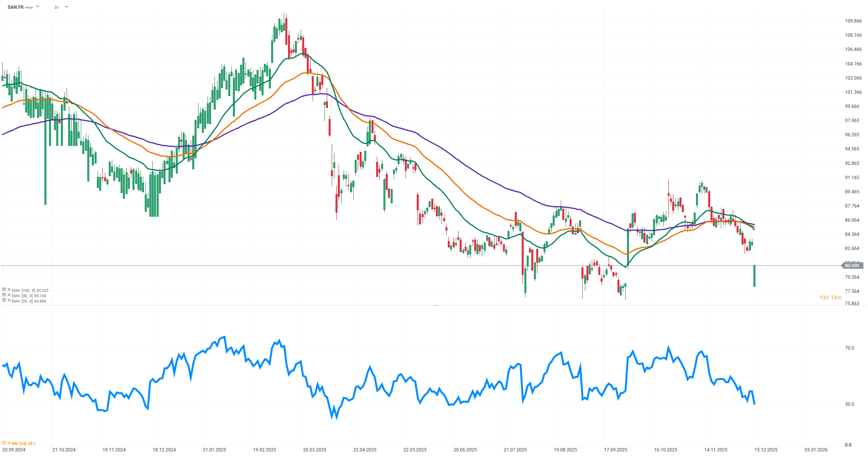Click the 15.12.2025 date on time axis
The image size is (868, 456).
[x=766, y=449]
